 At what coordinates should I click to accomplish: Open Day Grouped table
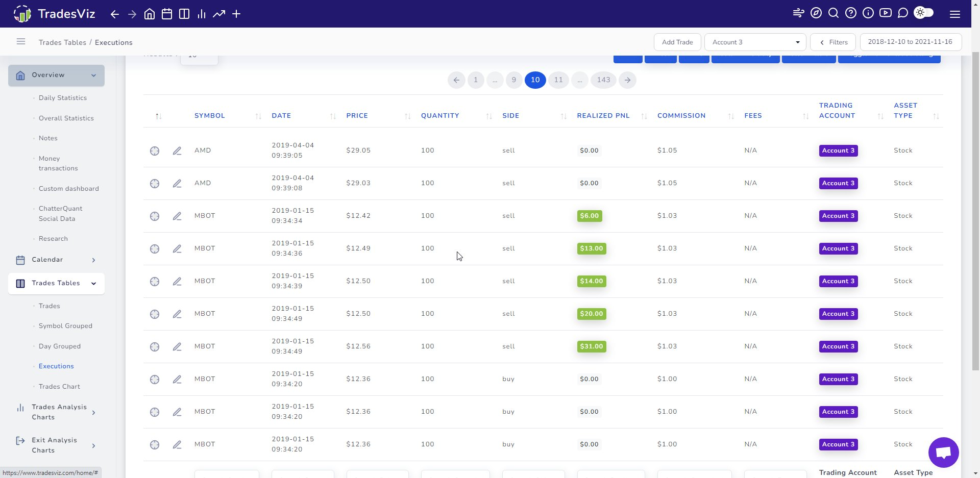point(60,346)
